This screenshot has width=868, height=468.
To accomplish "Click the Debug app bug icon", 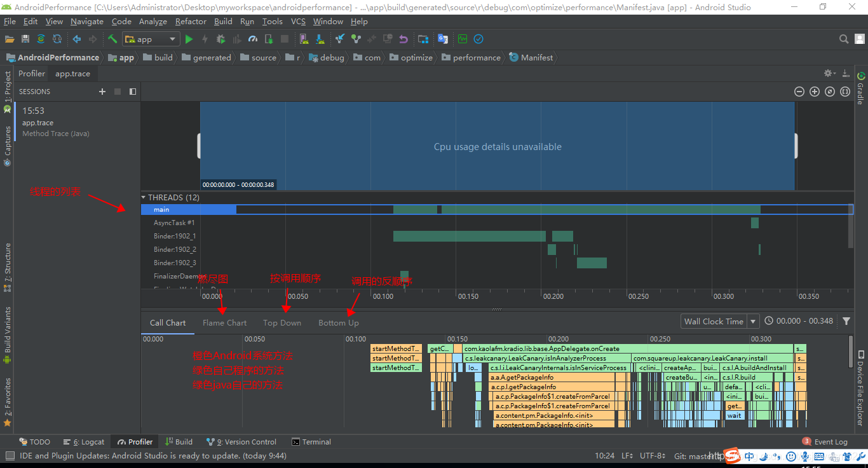I will [220, 39].
